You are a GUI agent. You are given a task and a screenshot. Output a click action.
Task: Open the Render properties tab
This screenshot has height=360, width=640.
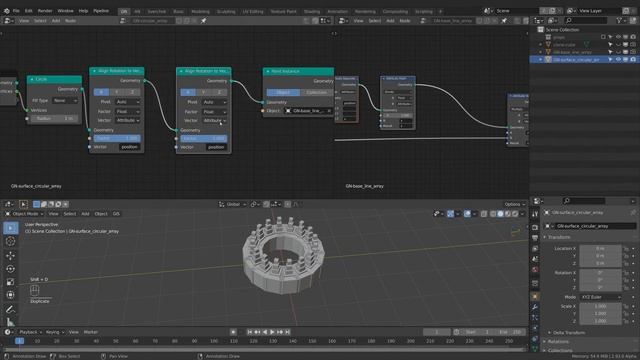535,227
